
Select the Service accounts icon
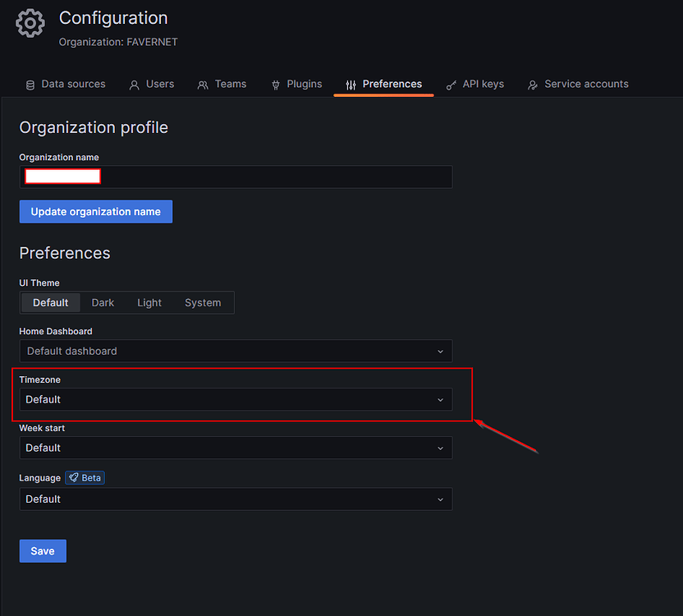click(x=532, y=84)
